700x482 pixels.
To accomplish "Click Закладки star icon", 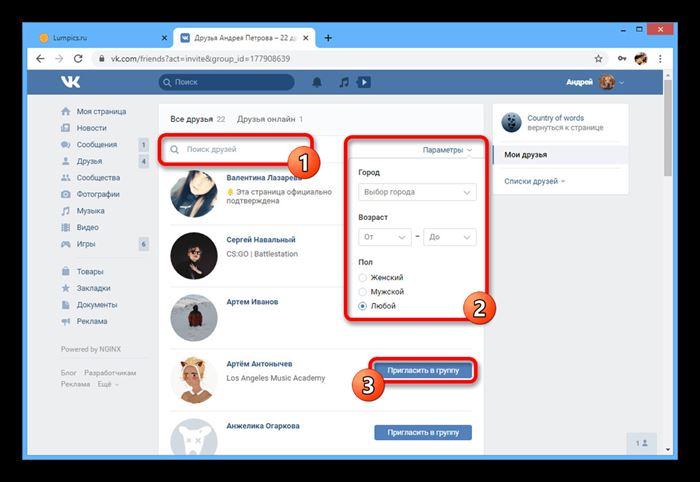I will [x=66, y=288].
